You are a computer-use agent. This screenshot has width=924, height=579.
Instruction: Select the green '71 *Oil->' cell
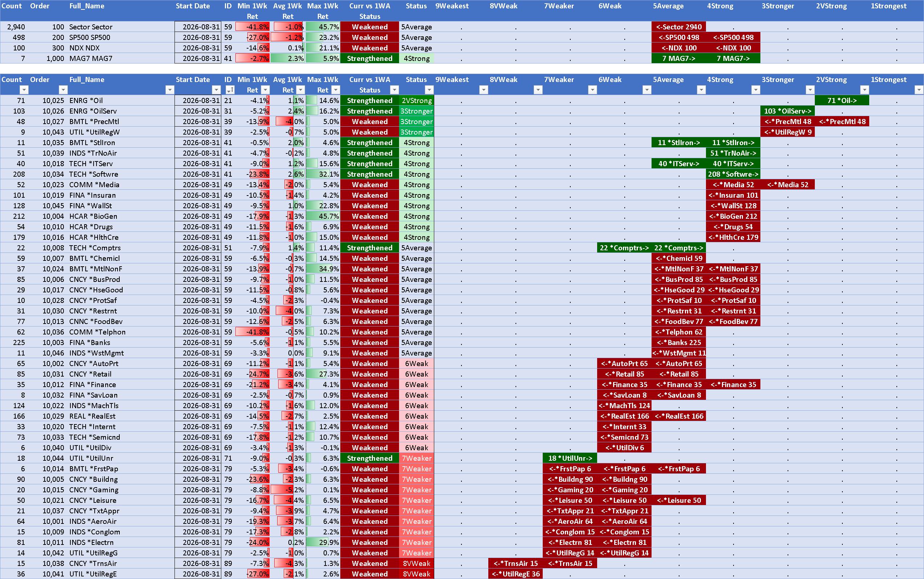842,100
